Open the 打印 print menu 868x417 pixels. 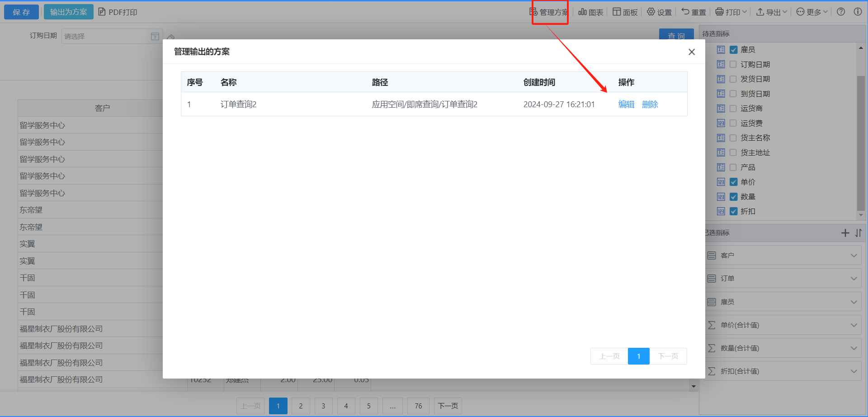[x=731, y=12]
